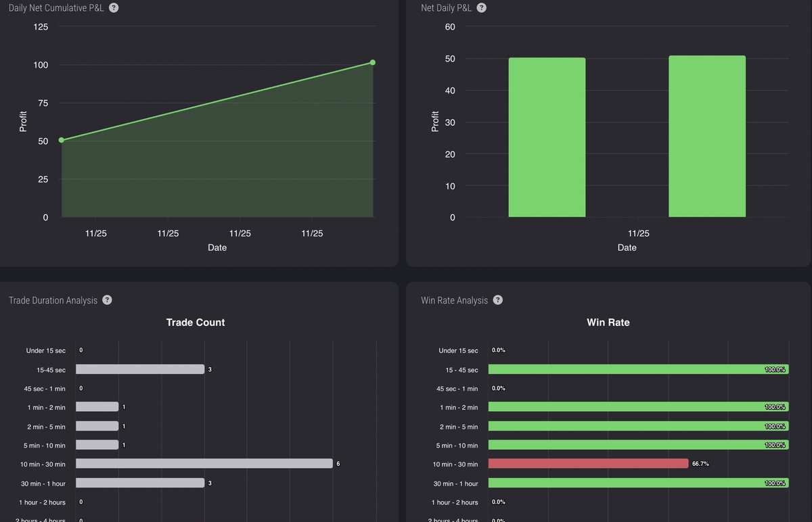Click the 5 min - 10 min trade count bar

click(x=97, y=445)
